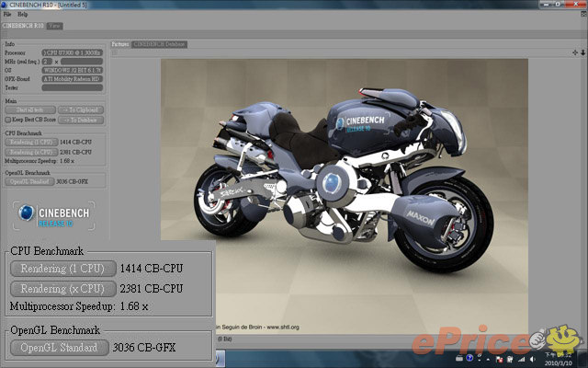Enable the Keep Best CB Score checkbox

click(8, 120)
